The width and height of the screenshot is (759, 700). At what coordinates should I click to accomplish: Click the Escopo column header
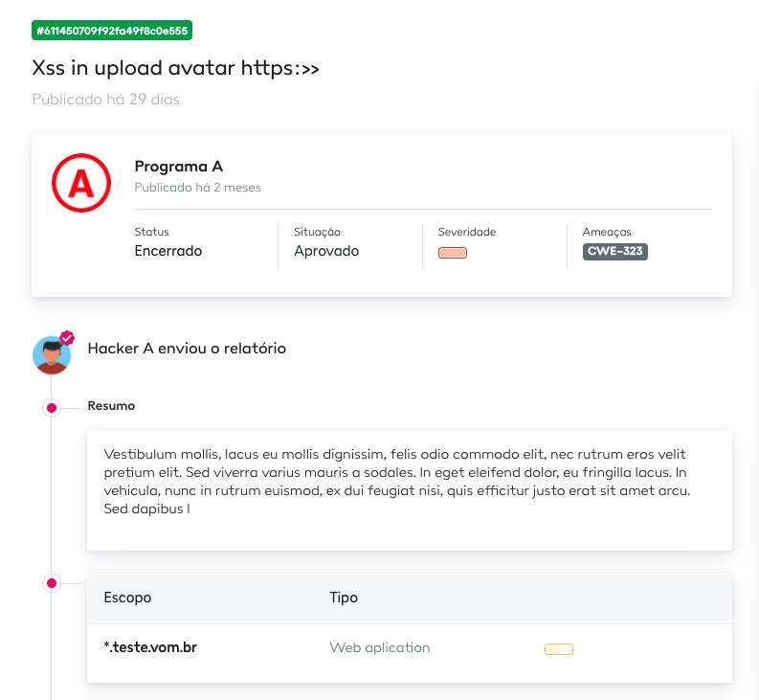point(127,598)
